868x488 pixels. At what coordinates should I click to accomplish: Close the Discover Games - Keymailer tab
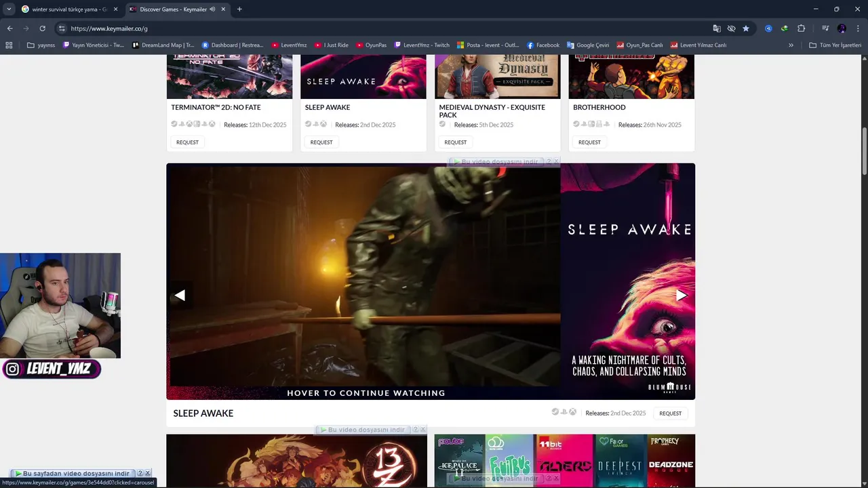[223, 9]
